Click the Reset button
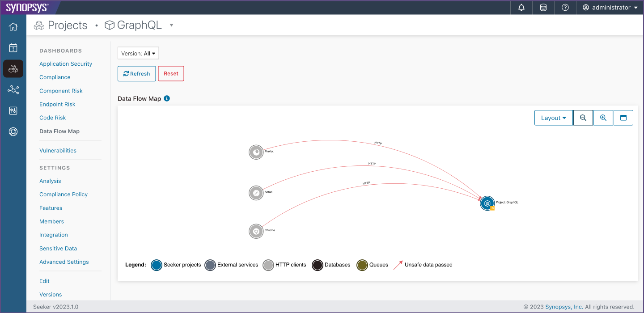 click(171, 74)
